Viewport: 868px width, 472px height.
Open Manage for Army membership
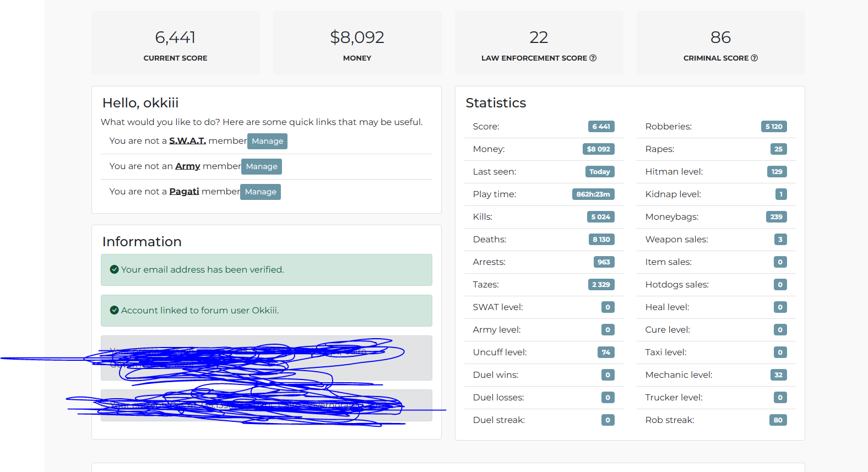pyautogui.click(x=262, y=166)
